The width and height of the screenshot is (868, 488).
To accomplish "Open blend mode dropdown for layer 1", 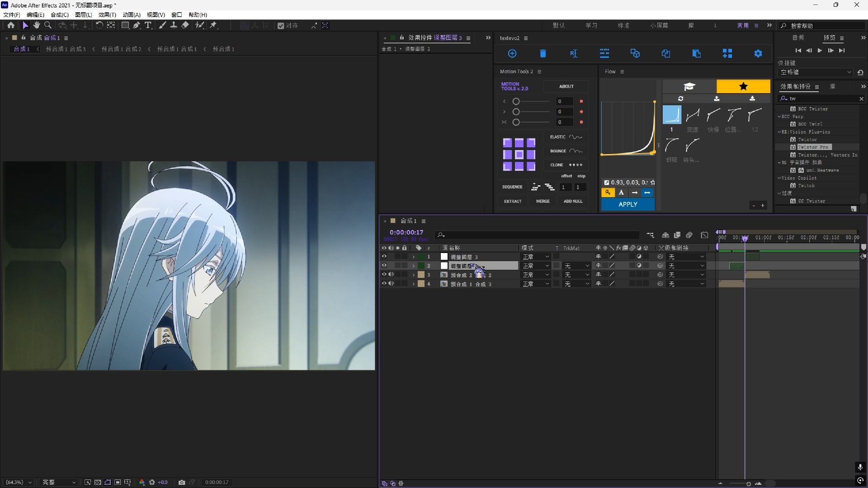I will pos(536,257).
